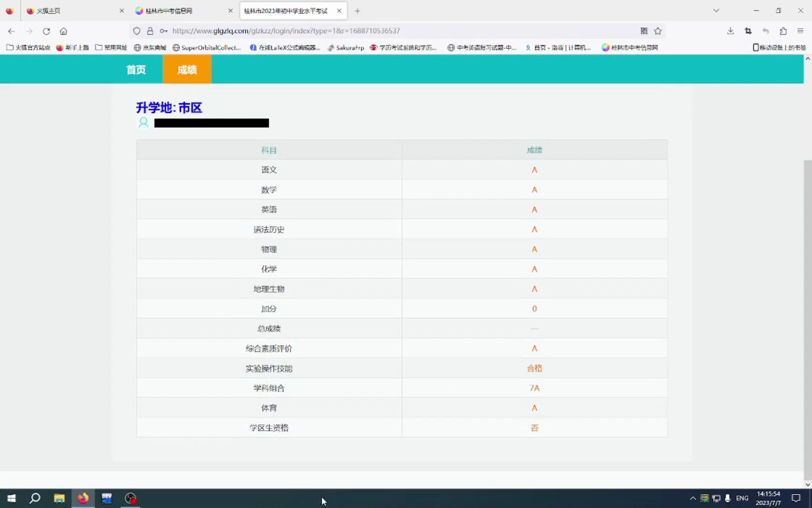Screen dimensions: 812x508
Task: Reload the page with the refresh icon
Action: click(x=46, y=31)
